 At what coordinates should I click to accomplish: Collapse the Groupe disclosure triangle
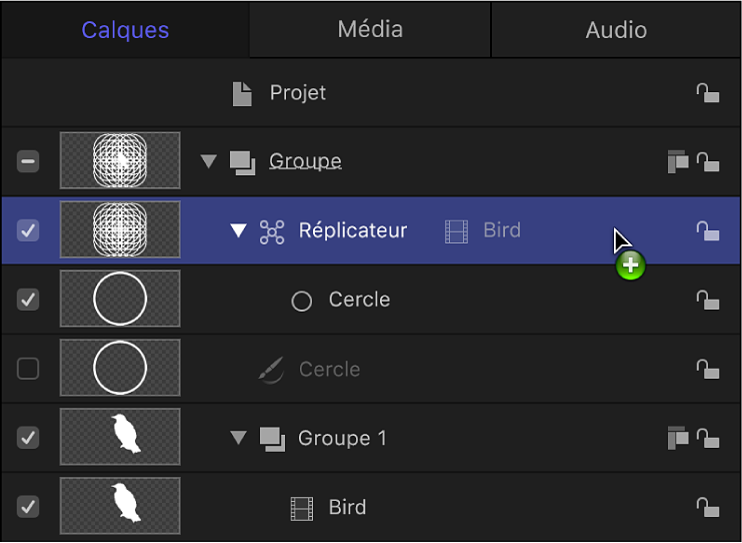pos(208,161)
